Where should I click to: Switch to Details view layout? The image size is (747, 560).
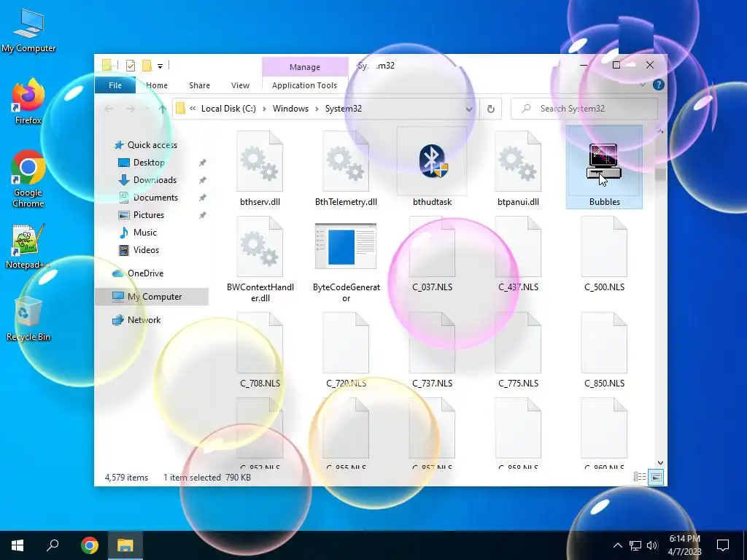coord(640,477)
